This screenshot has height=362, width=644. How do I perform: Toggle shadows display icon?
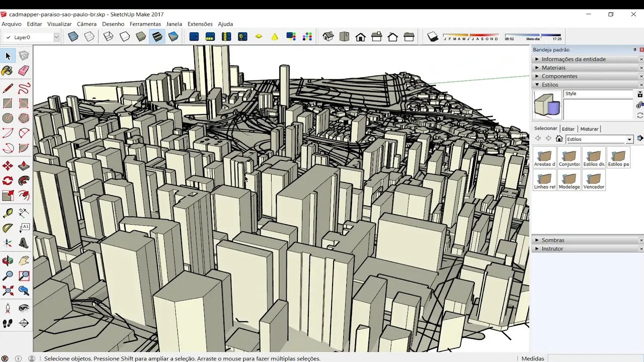click(433, 37)
